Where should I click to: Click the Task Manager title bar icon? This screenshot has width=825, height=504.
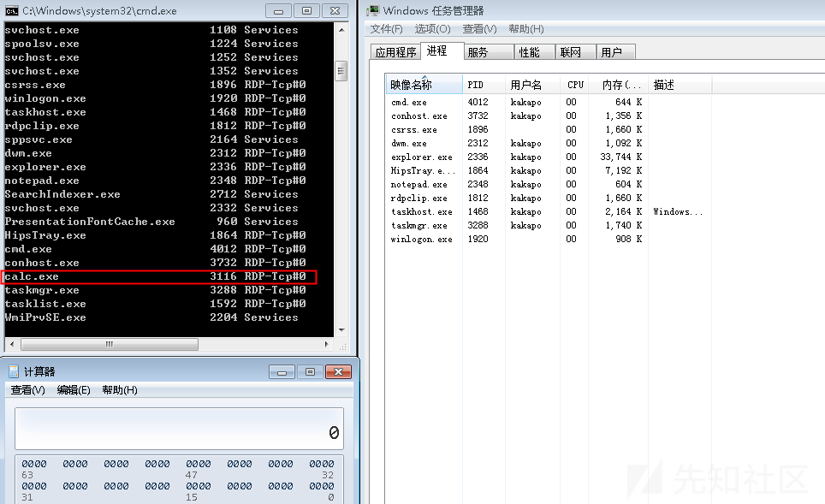coord(373,10)
